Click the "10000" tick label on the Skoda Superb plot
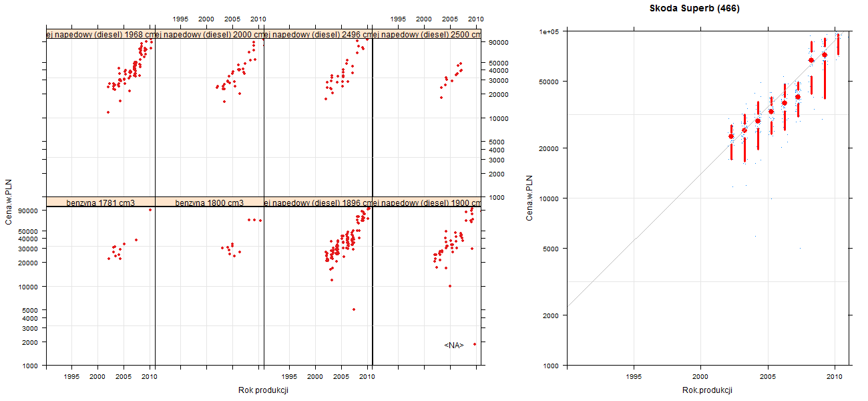Image resolution: width=868 pixels, height=401 pixels. (x=549, y=198)
